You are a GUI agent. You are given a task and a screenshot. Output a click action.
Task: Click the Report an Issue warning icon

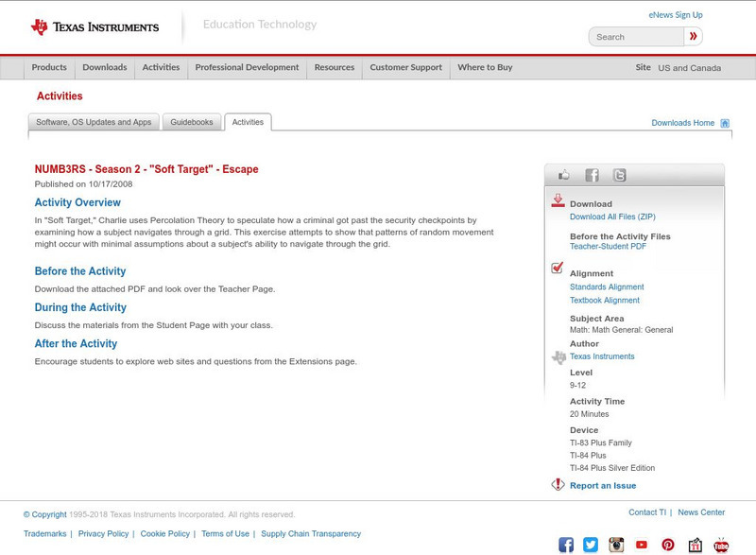(x=558, y=485)
